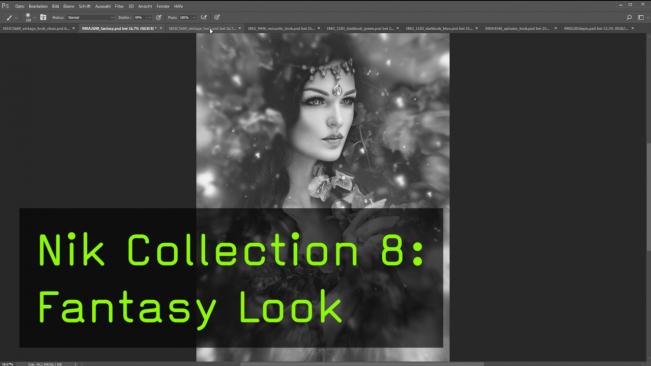Screen dimensions: 651x366
Task: Close the vintage_look_clean document tab
Action: pos(73,28)
